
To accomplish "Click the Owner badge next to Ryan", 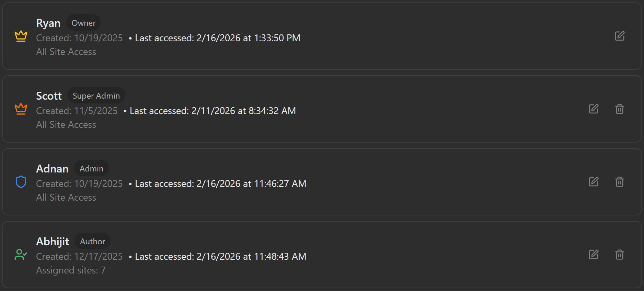I will pos(83,23).
